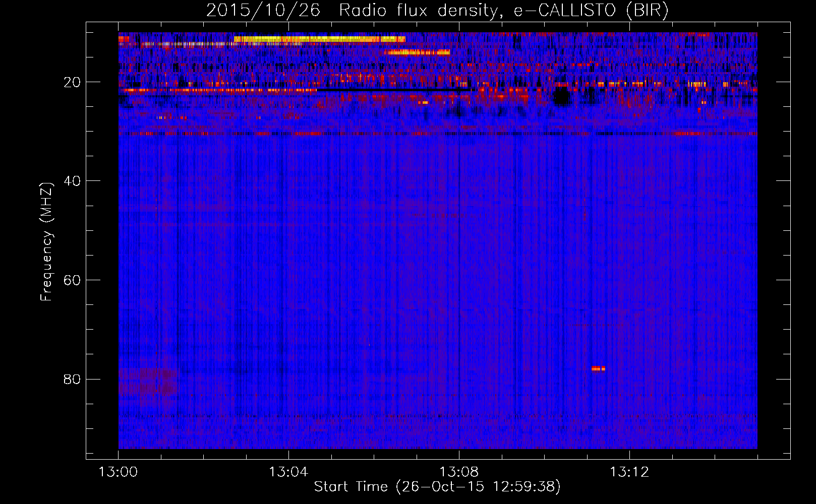
Task: Click the small orange spot near 78 MHz
Action: [598, 368]
